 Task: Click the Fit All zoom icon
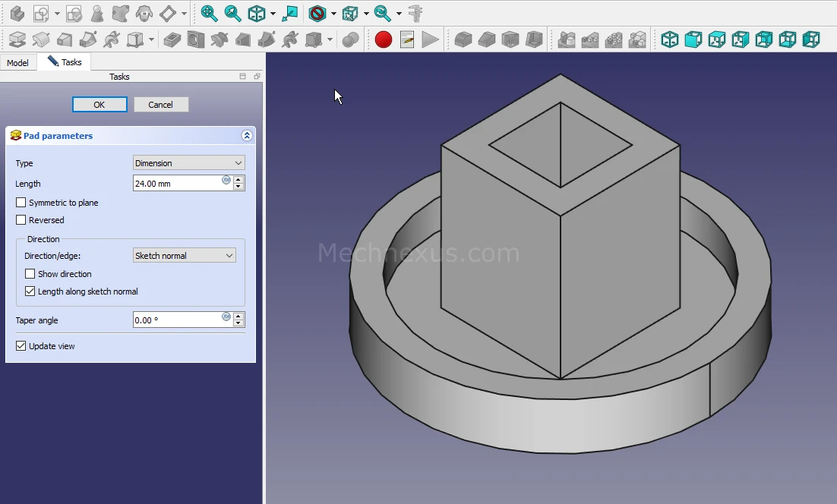pos(209,13)
